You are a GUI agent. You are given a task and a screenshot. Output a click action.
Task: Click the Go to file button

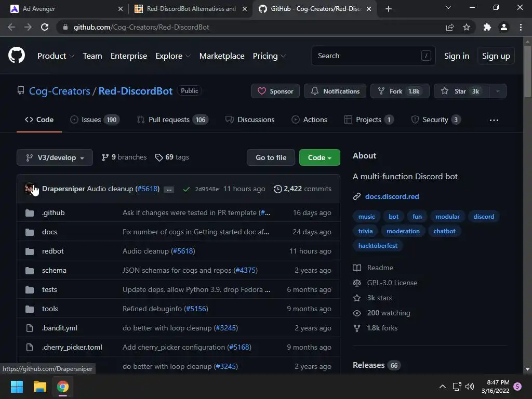[x=271, y=157]
